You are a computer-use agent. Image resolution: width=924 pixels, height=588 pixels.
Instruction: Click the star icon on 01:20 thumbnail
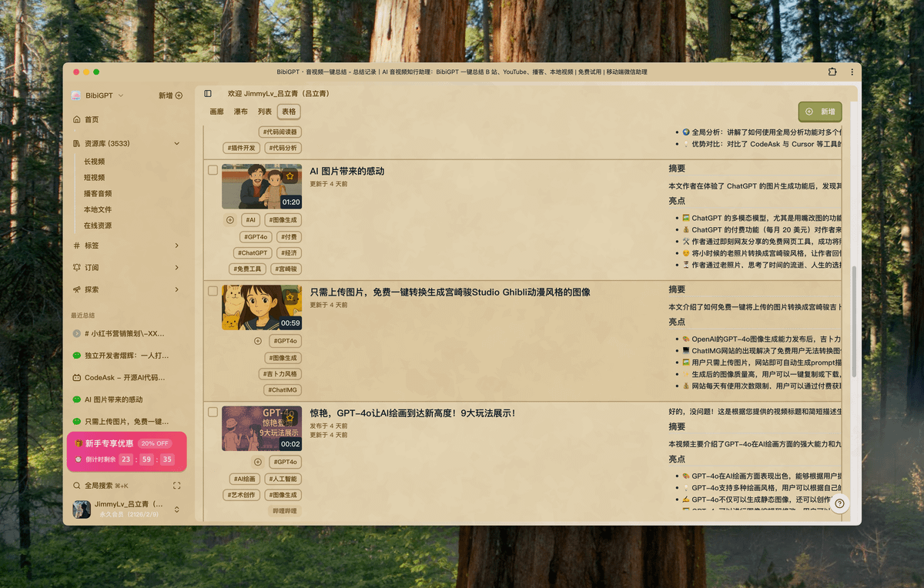290,176
